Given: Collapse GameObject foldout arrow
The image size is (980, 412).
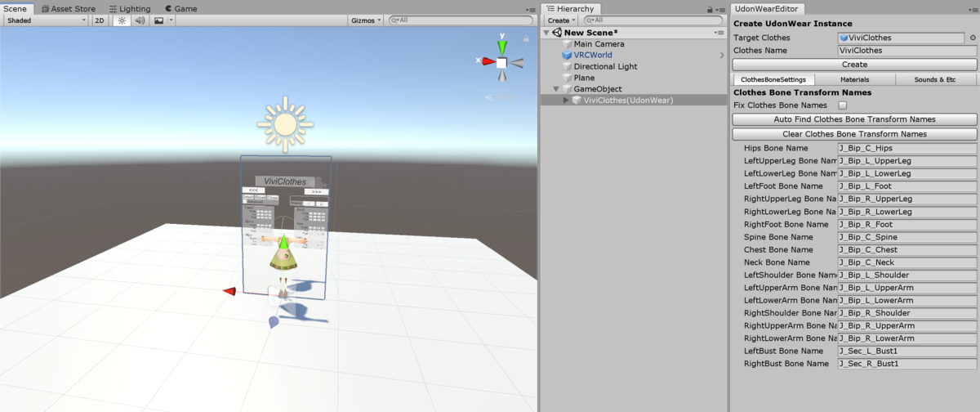Looking at the screenshot, I should click(x=556, y=89).
